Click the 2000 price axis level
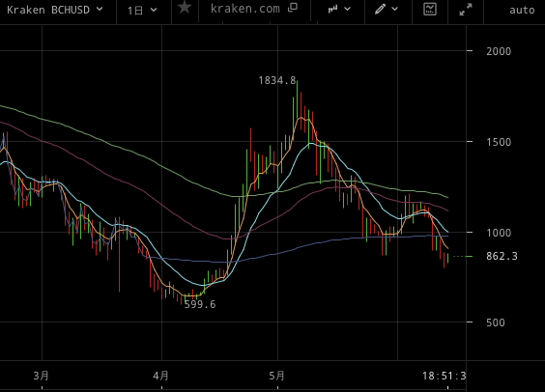Screen dimensions: 545x392 [499, 51]
